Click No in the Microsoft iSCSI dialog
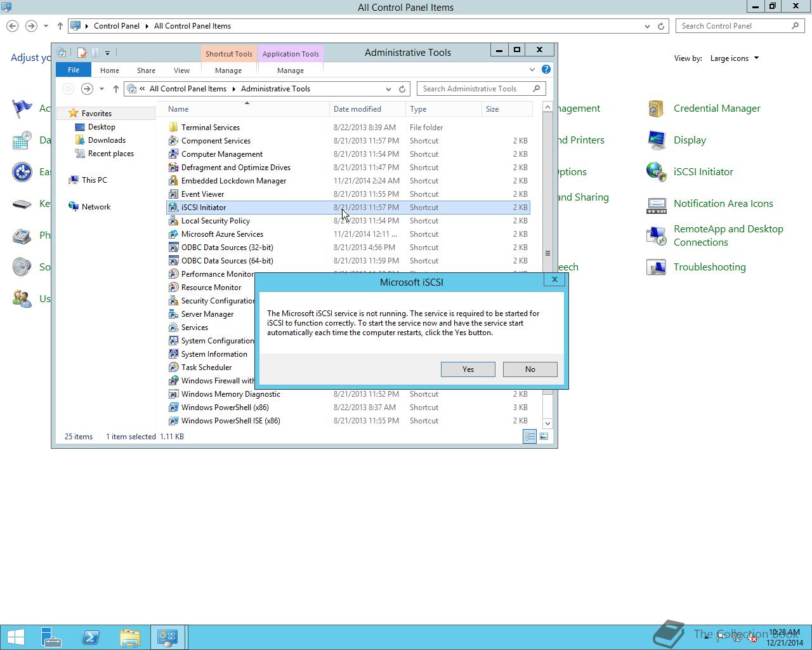 pos(530,369)
